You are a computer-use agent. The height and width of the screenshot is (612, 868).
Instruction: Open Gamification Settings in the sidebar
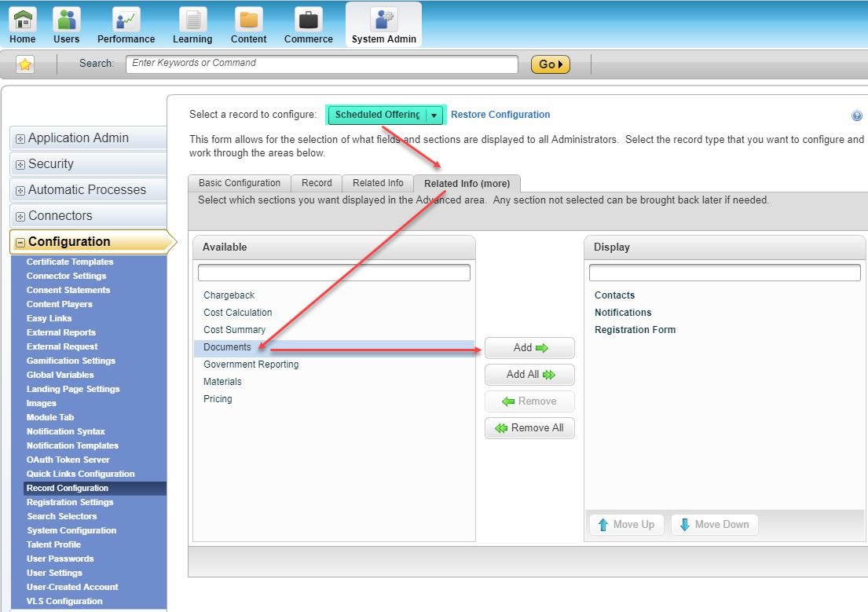click(x=71, y=361)
